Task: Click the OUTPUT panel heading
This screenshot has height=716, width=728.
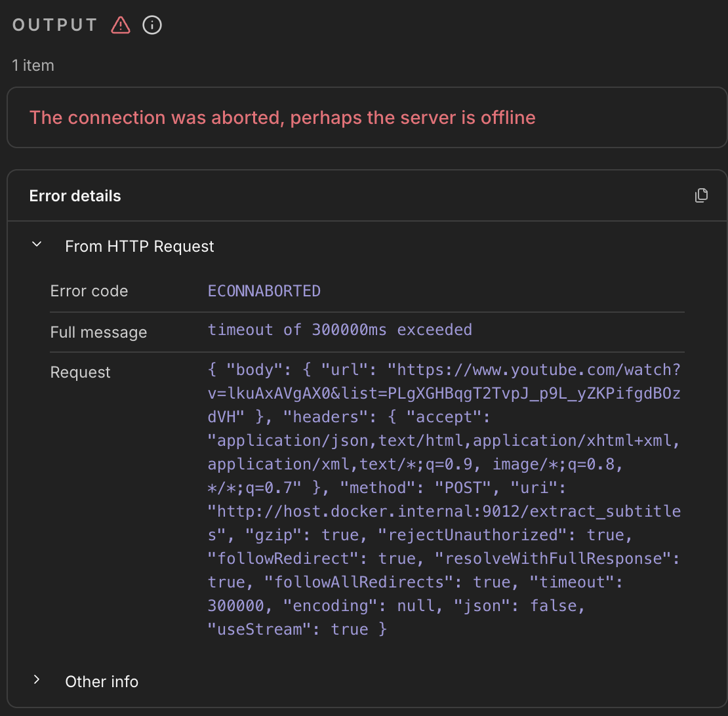Action: 55,26
